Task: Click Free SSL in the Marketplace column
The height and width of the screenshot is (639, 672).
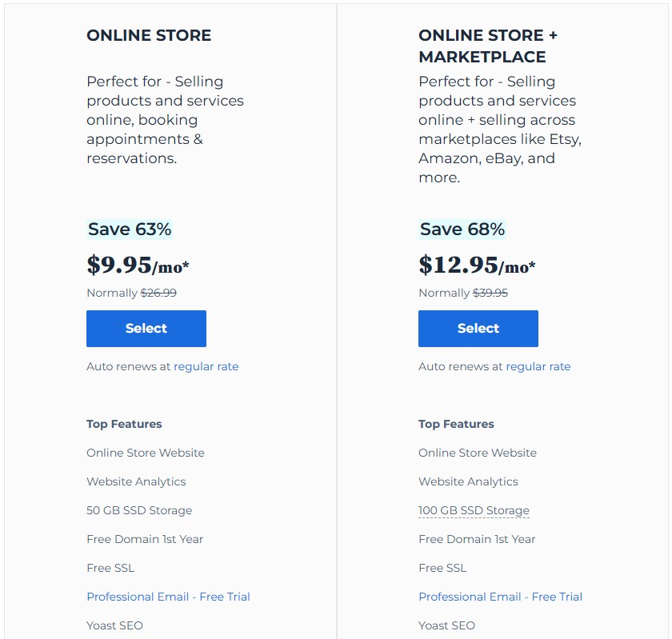Action: [x=442, y=568]
